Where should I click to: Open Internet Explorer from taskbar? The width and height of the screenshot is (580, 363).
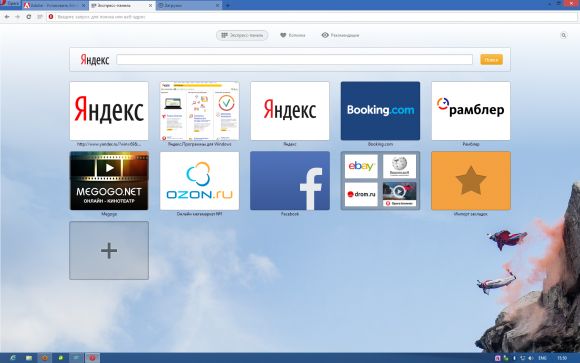(13, 358)
